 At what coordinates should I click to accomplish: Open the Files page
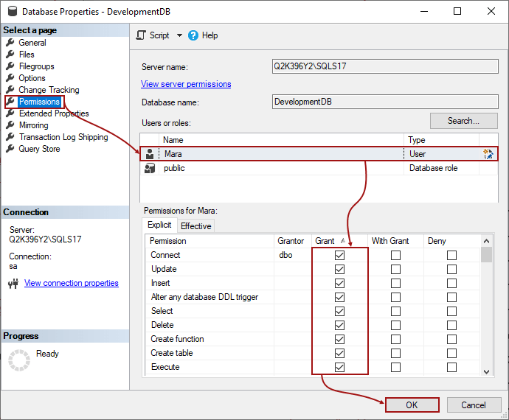pyautogui.click(x=27, y=55)
